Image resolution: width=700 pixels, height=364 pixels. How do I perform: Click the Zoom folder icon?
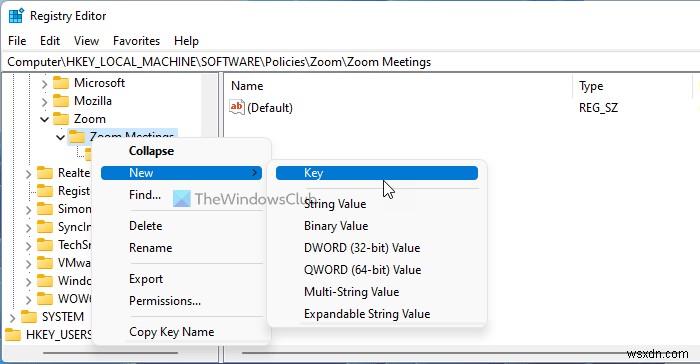(x=61, y=119)
